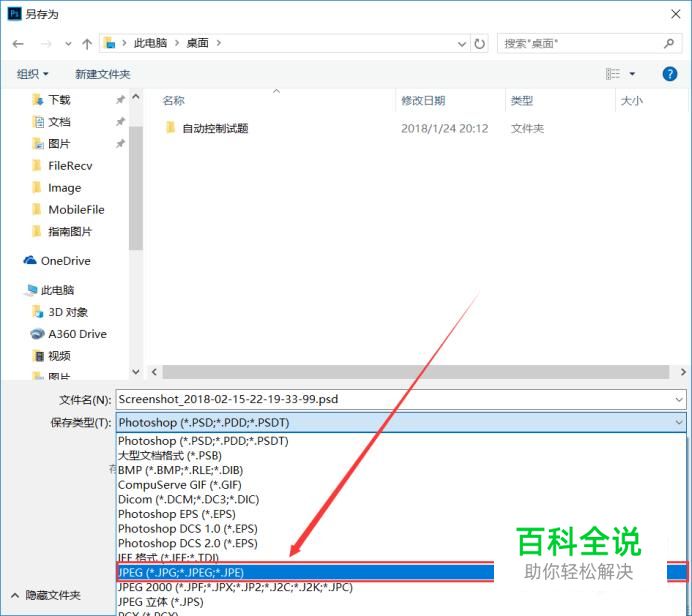692x616 pixels.
Task: Sort by 大小 column header
Action: tap(632, 101)
